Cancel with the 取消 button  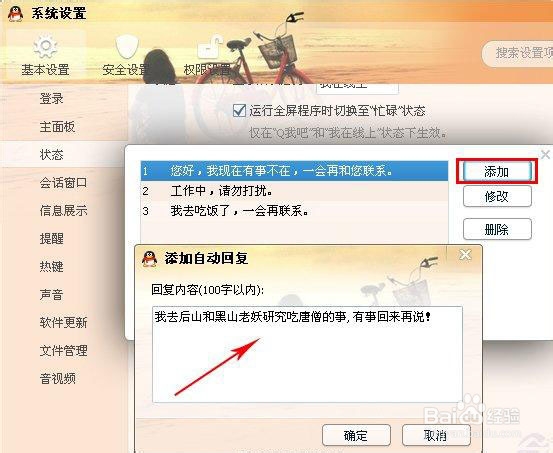[x=436, y=435]
